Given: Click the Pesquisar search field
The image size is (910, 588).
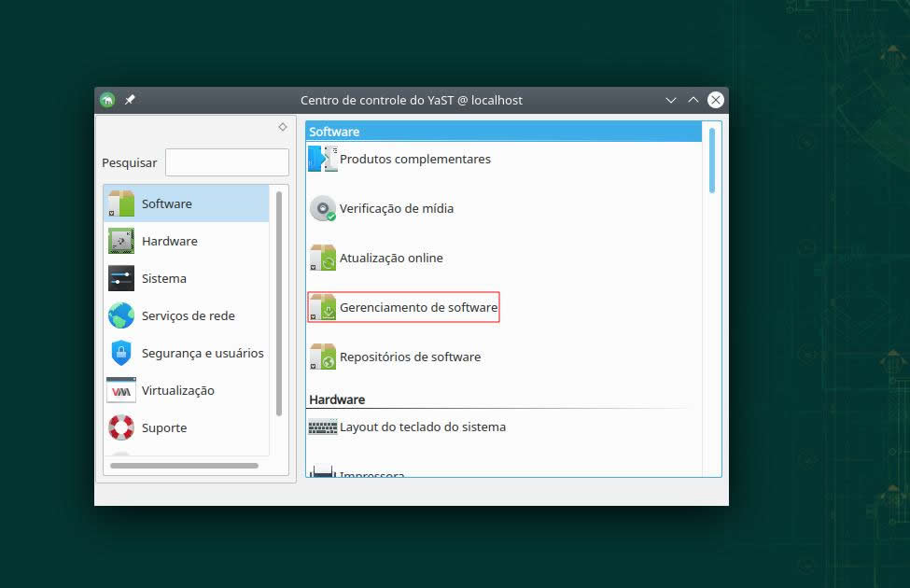Looking at the screenshot, I should (227, 162).
